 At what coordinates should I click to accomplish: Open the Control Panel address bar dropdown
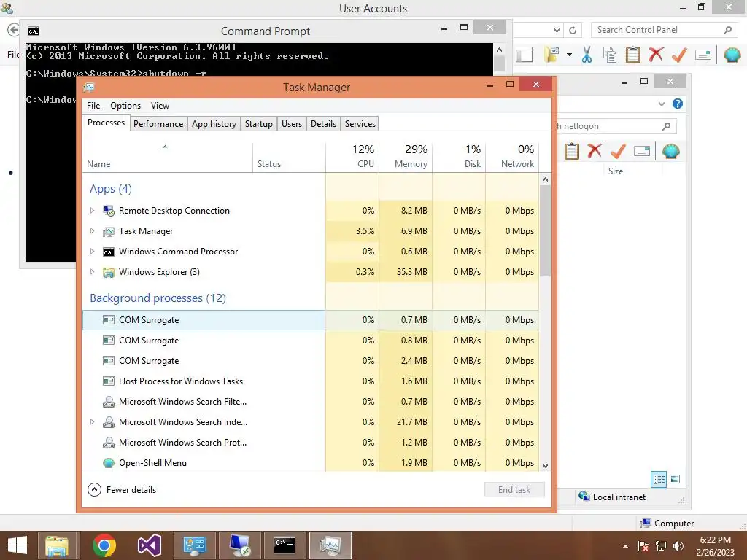[557, 30]
